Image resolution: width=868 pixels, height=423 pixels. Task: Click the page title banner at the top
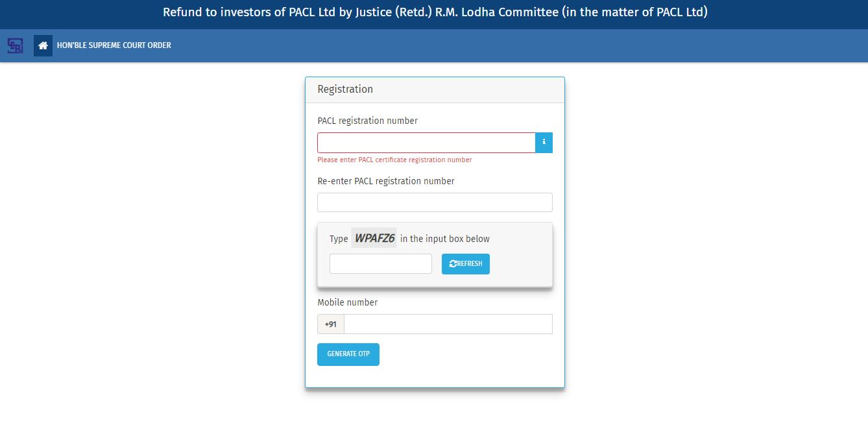(x=434, y=12)
